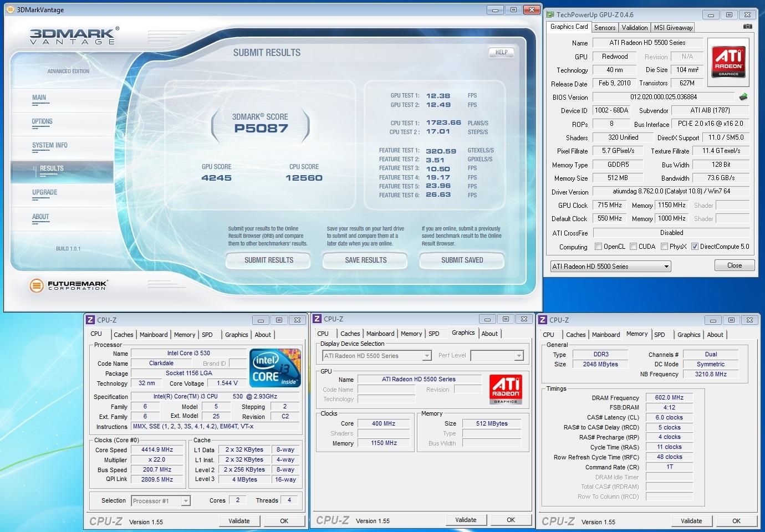Open the Caches tab in the left CPU-Z window

[x=123, y=335]
